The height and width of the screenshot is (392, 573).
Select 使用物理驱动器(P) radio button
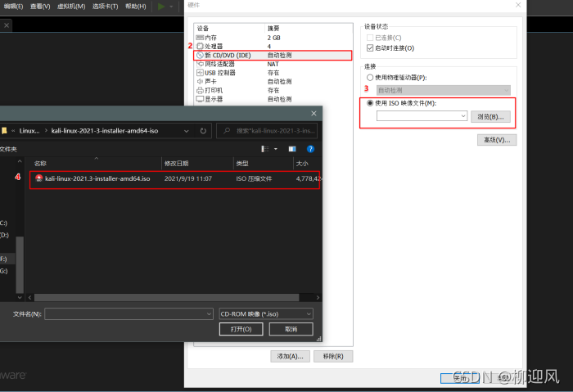point(370,78)
